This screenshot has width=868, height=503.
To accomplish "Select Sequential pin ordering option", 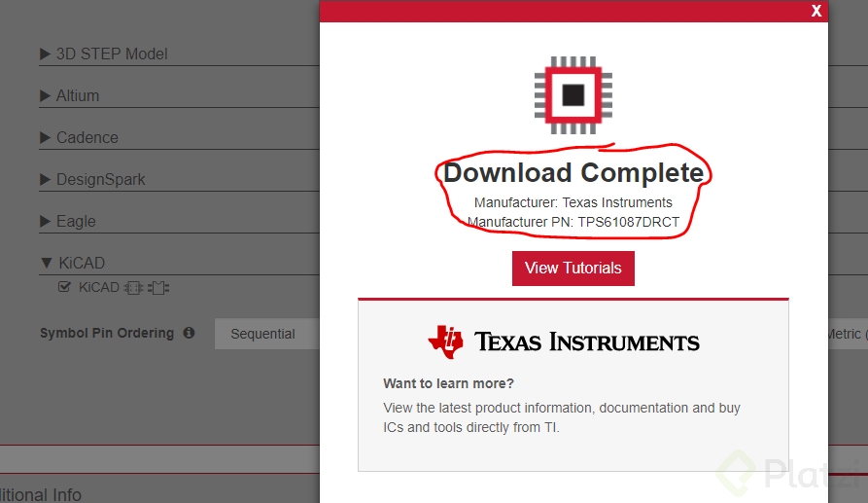I will coord(267,334).
